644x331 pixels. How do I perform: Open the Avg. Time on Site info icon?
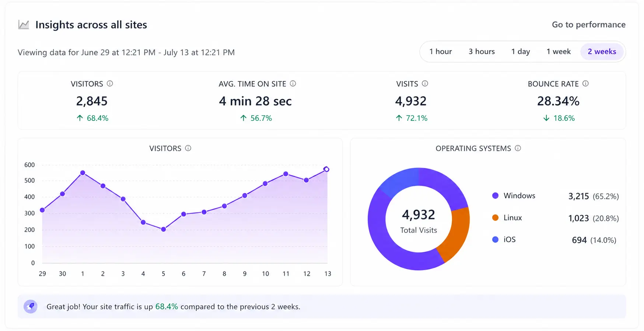pos(293,84)
